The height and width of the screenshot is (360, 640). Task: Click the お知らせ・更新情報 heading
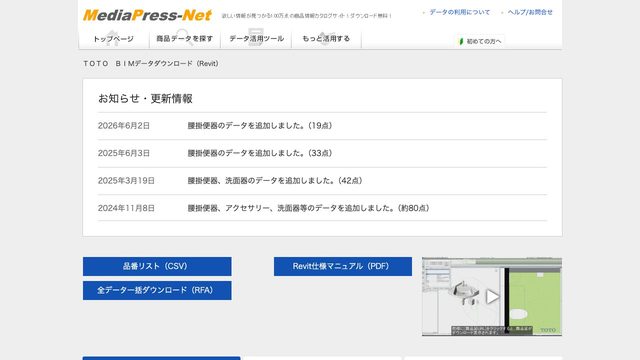(145, 98)
